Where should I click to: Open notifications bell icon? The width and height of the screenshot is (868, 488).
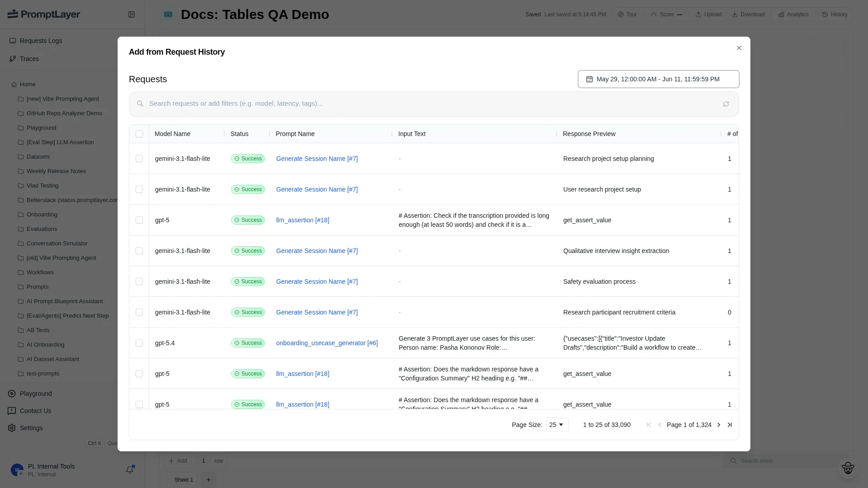(130, 470)
